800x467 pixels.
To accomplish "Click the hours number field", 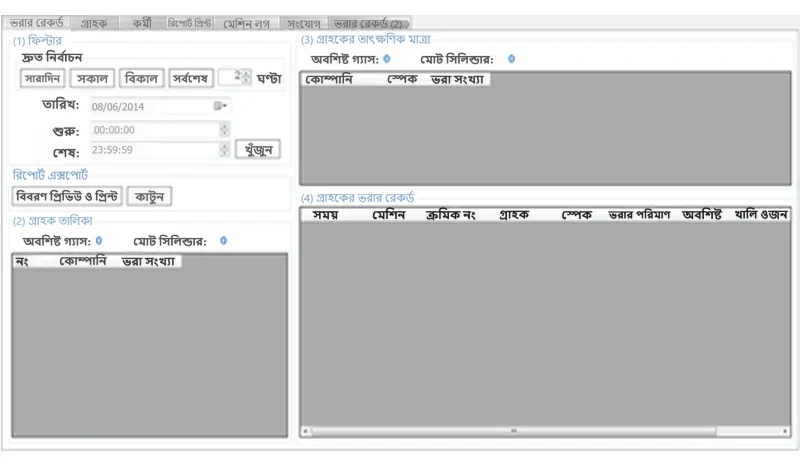I will [230, 78].
